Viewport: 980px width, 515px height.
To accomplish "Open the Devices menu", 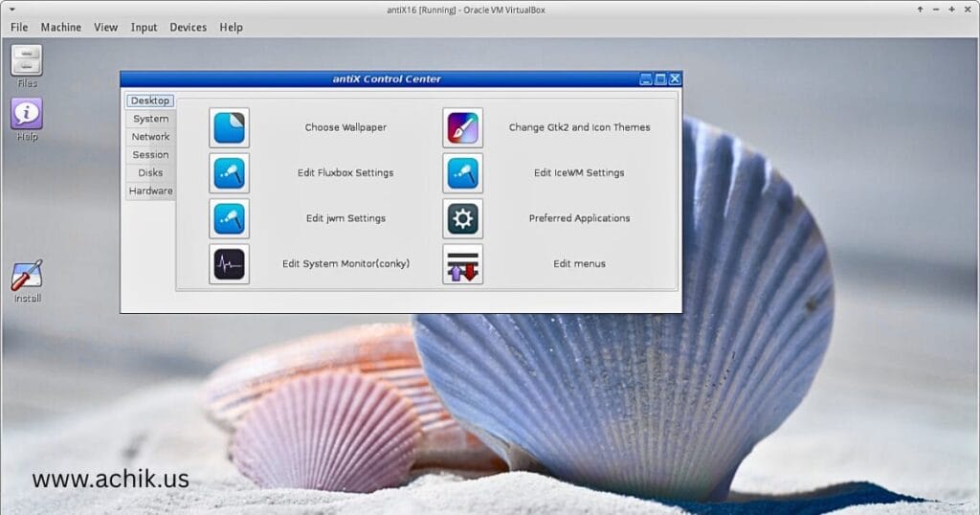I will [x=189, y=28].
